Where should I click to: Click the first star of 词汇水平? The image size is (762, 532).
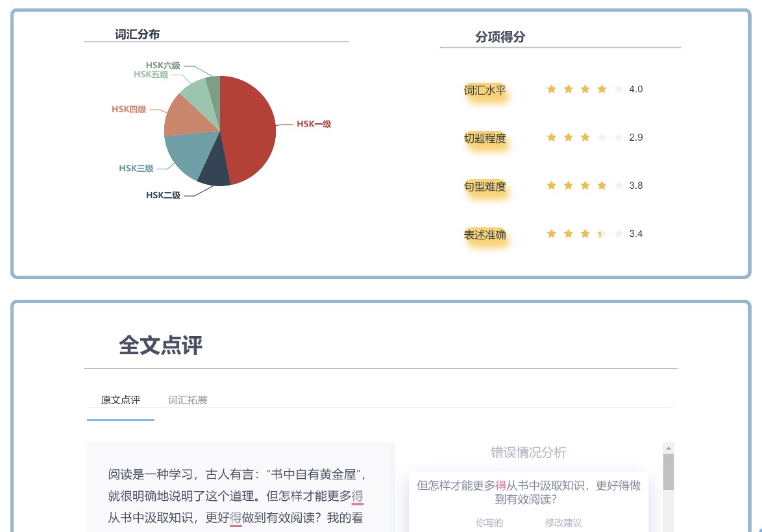tap(552, 89)
